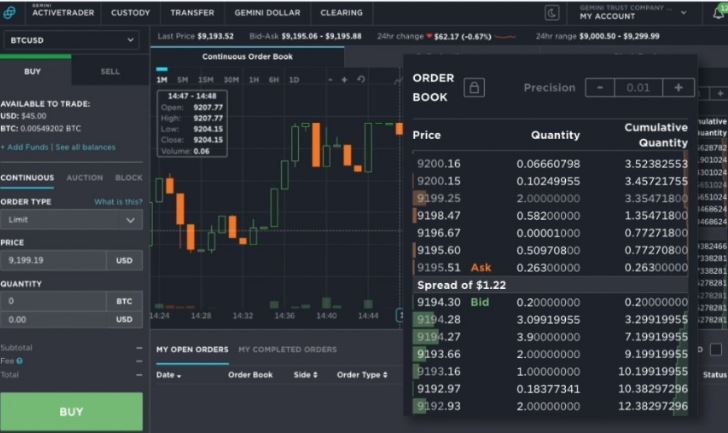Viewport: 728px width, 433px height.
Task: Click the precision 0.01 value
Action: 638,87
